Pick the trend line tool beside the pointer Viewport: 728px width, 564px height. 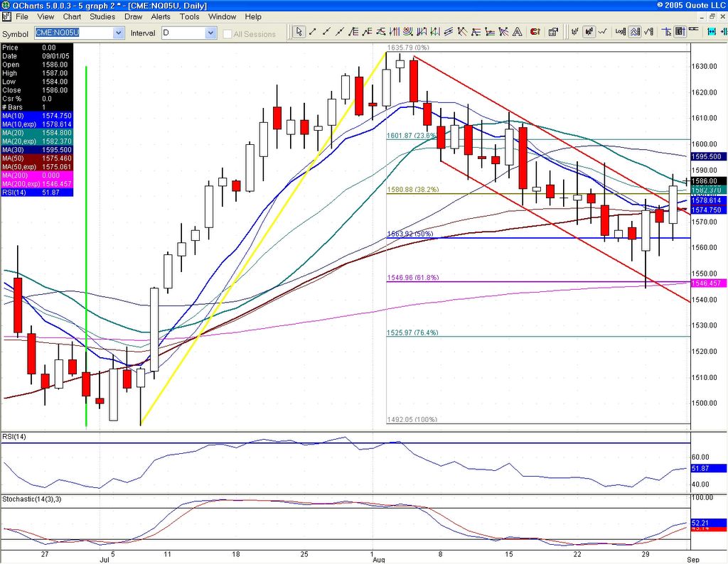pyautogui.click(x=313, y=31)
